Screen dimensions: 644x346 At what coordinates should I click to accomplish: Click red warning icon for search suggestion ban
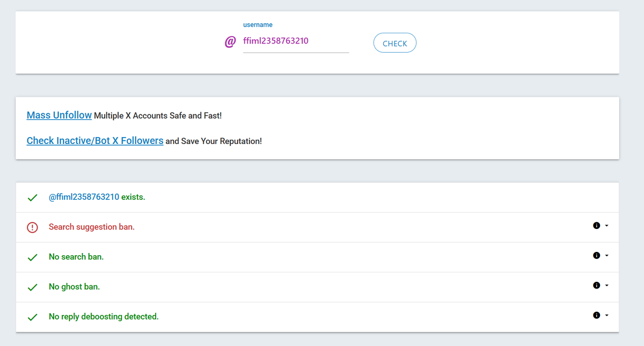[x=32, y=227]
